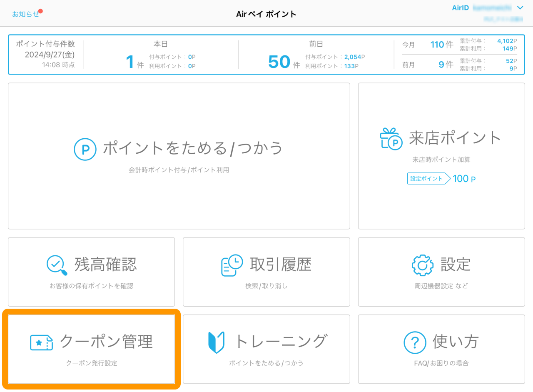Image resolution: width=533 pixels, height=392 pixels.
Task: Click the magnifier checkmark balance icon
Action: pos(57,265)
